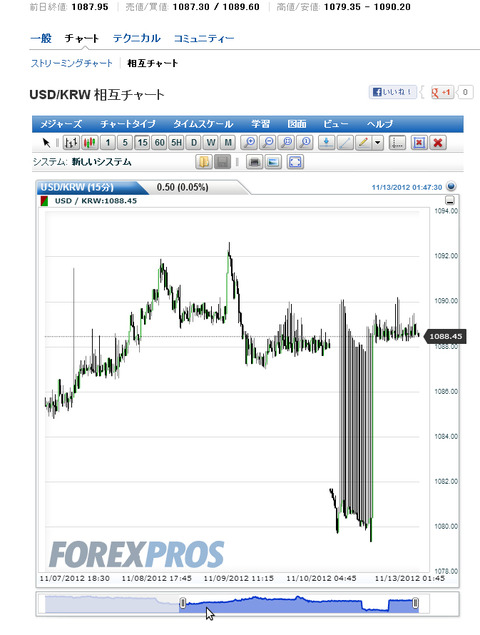Click the zoom out magnifier icon
The image size is (480, 635).
pyautogui.click(x=268, y=143)
